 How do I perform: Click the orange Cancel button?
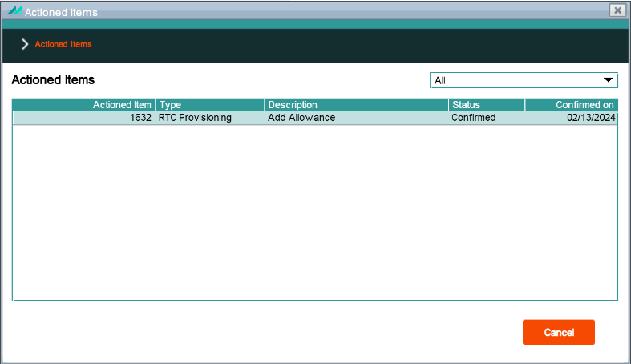click(559, 332)
